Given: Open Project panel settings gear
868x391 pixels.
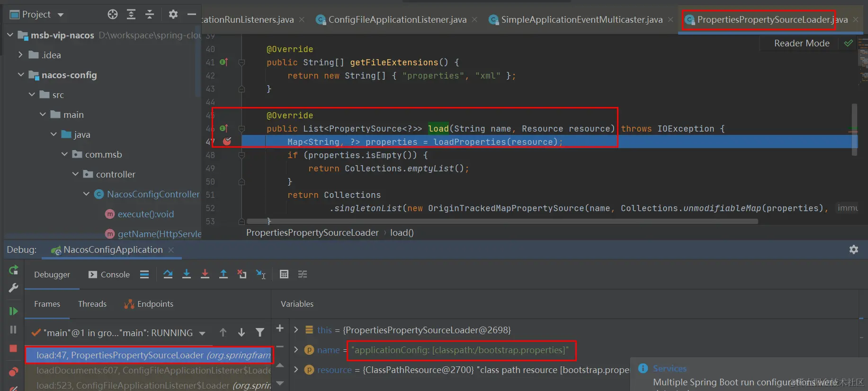Looking at the screenshot, I should (173, 14).
